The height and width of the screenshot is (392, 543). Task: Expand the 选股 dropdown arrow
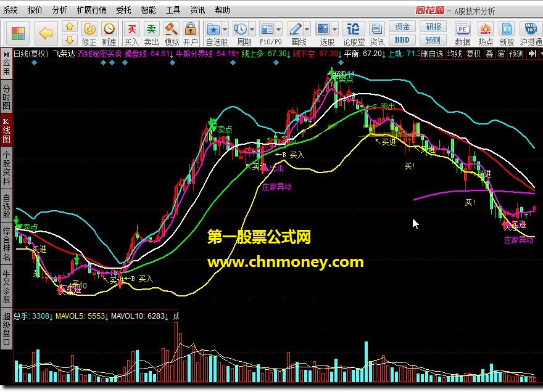334,30
